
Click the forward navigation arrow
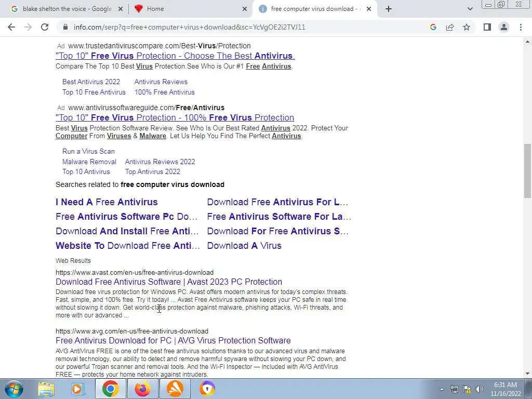click(28, 27)
